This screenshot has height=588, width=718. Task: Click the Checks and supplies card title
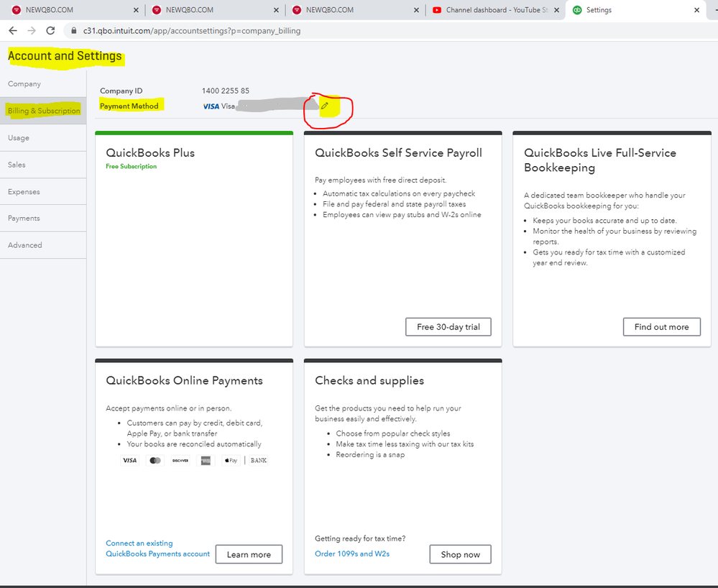(x=369, y=380)
